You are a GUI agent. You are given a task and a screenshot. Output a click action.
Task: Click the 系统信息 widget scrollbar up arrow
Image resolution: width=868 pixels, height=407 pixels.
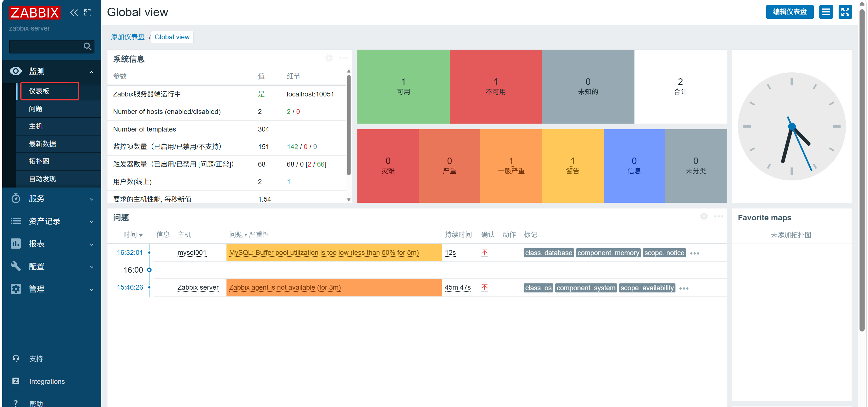[x=349, y=72]
